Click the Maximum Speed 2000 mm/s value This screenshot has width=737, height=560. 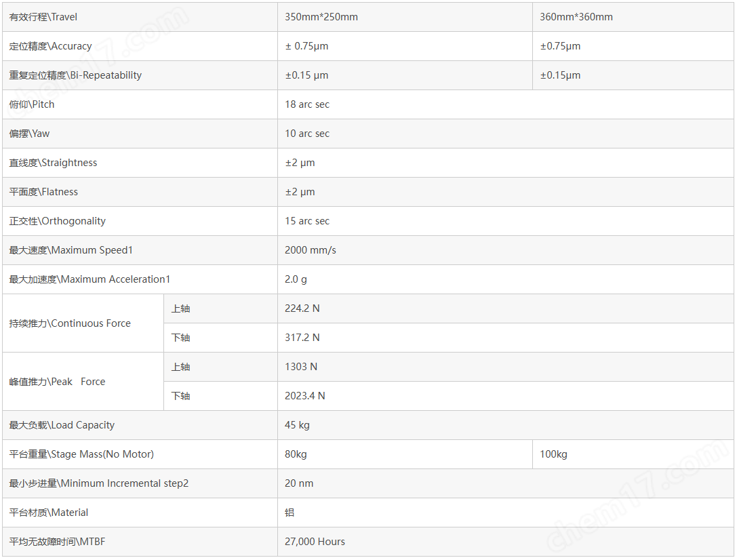pyautogui.click(x=311, y=250)
